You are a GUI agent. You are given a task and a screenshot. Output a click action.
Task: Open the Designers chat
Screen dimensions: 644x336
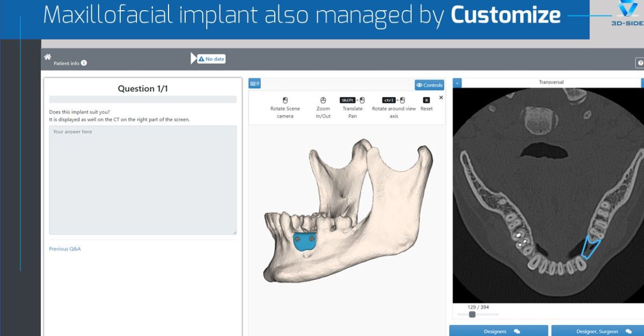[x=498, y=331]
